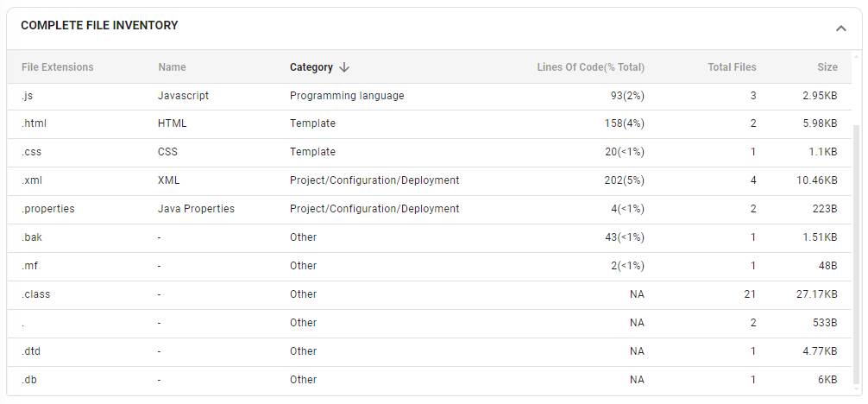Select the .html file extension row
This screenshot has height=404, width=868.
coord(34,123)
